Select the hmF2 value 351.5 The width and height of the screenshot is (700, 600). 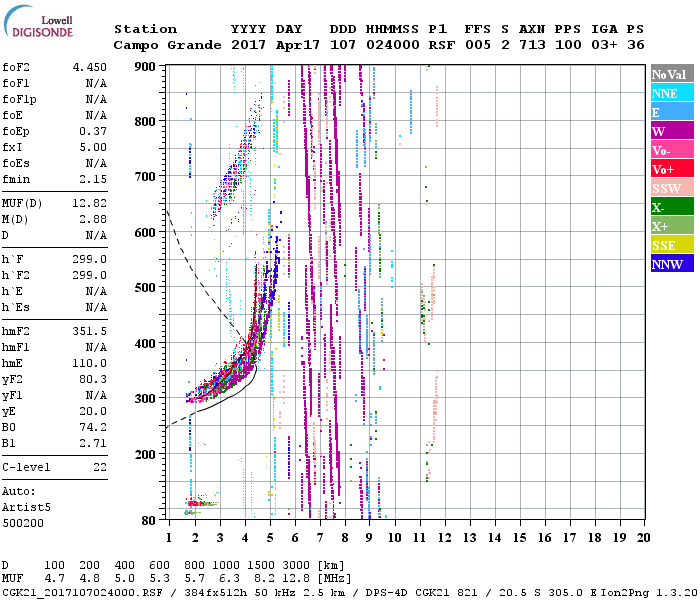89,330
